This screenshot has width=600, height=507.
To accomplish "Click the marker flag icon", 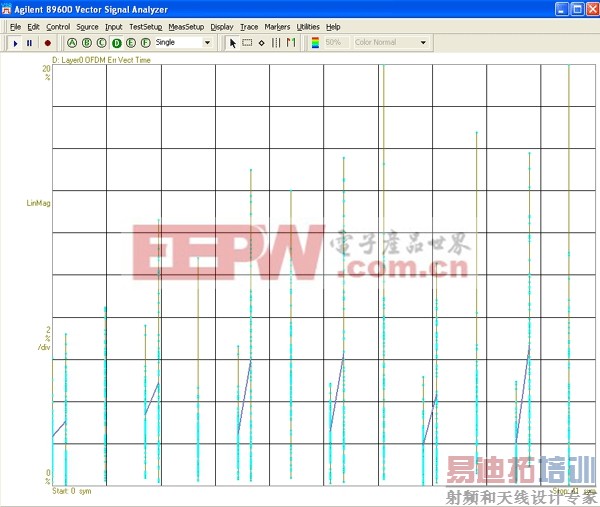I will pyautogui.click(x=291, y=43).
